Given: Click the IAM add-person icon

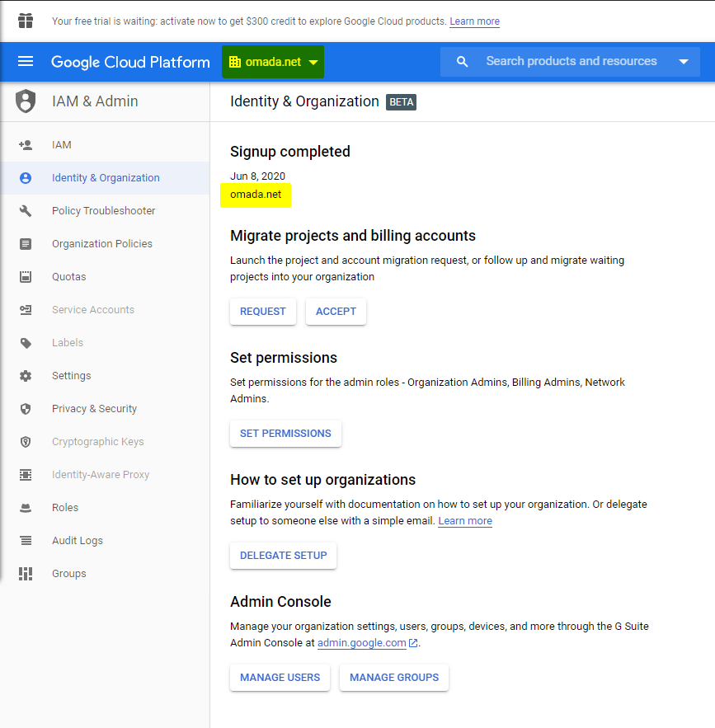Looking at the screenshot, I should pyautogui.click(x=26, y=145).
